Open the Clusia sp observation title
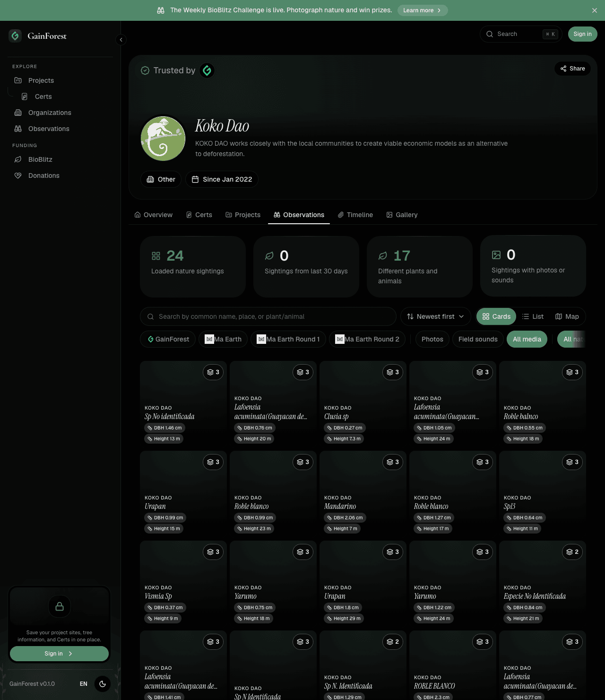Screen dimensions: 605x700 coord(336,417)
